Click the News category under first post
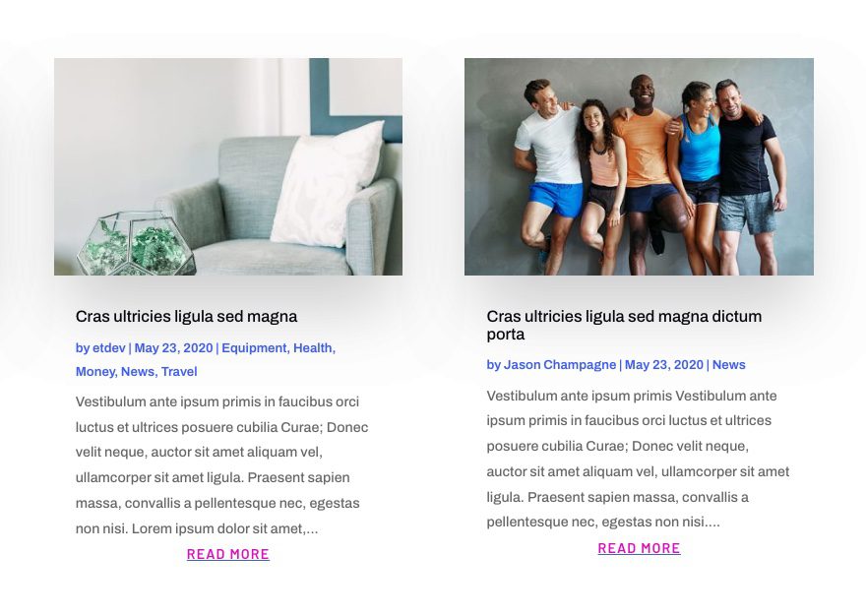This screenshot has width=866, height=616. pyautogui.click(x=138, y=372)
